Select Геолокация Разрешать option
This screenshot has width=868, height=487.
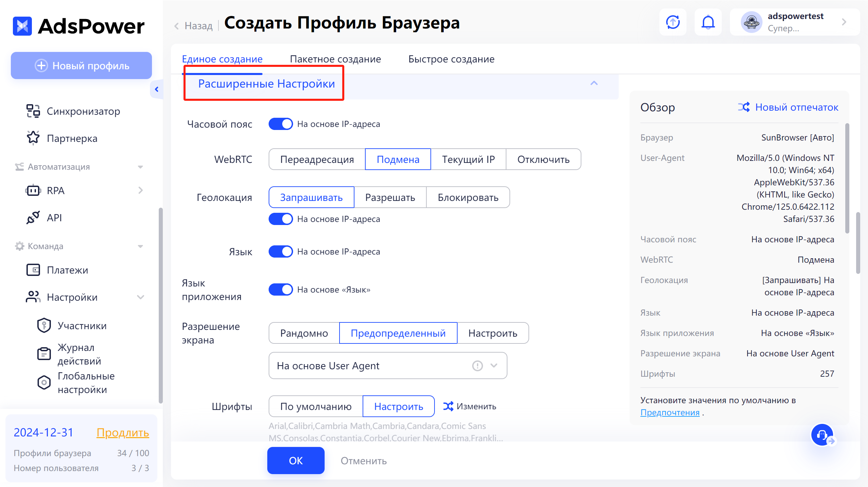click(x=390, y=197)
